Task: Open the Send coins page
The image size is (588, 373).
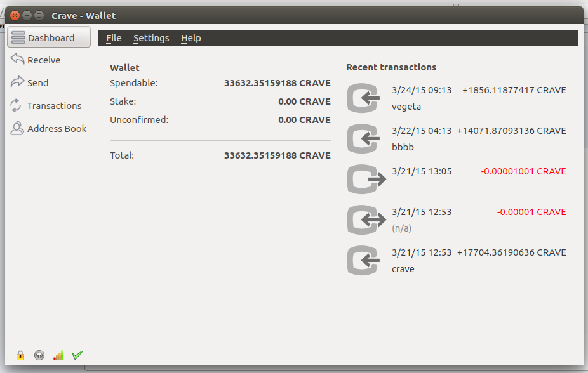Action: pyautogui.click(x=30, y=82)
